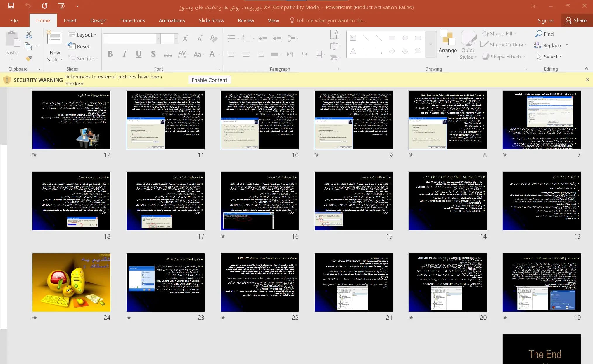Viewport: 593px width, 364px height.
Task: Click the Decrease List Level indent icon
Action: pos(262,38)
